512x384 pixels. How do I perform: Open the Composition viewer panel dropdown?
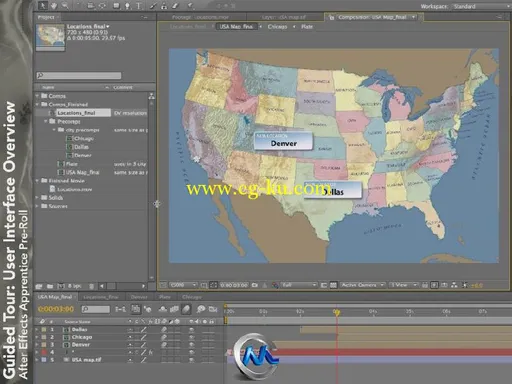coord(414,17)
